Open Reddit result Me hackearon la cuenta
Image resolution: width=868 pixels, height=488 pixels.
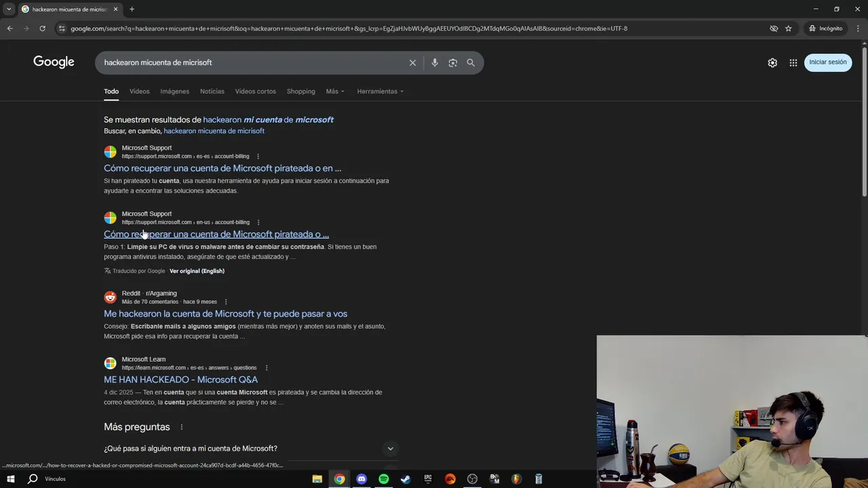(x=225, y=314)
